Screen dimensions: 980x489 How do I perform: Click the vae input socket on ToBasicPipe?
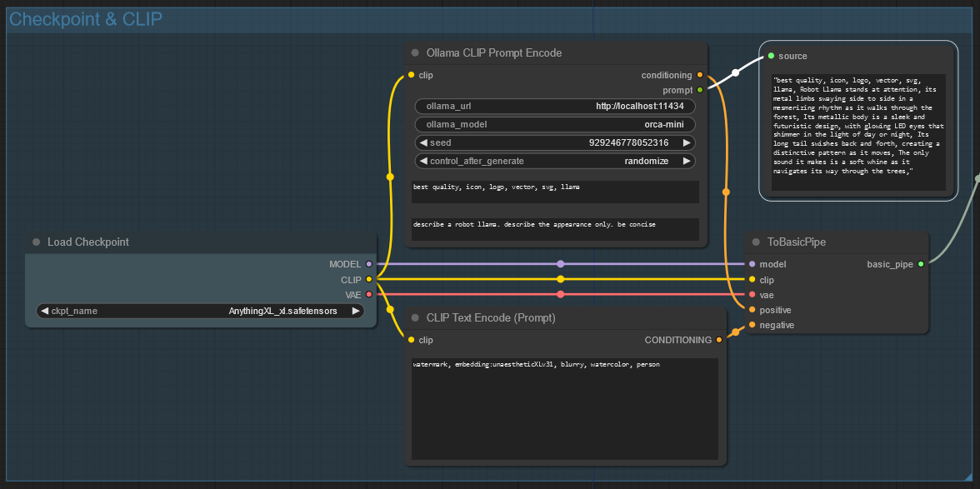click(752, 294)
